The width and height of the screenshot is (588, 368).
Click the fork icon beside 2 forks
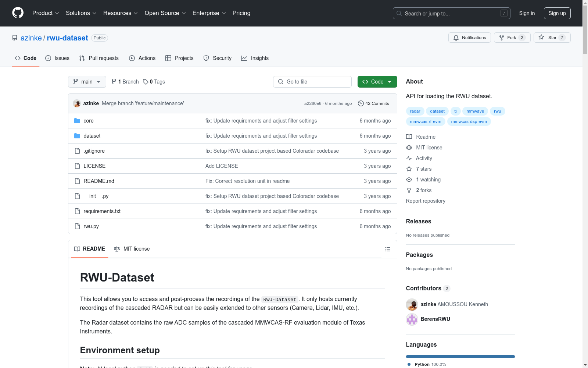click(409, 190)
